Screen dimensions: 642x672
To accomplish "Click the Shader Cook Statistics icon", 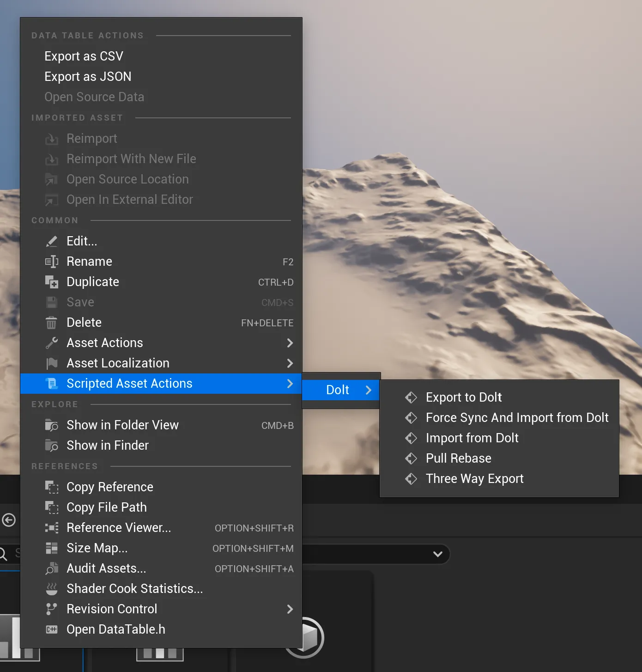I will click(52, 588).
